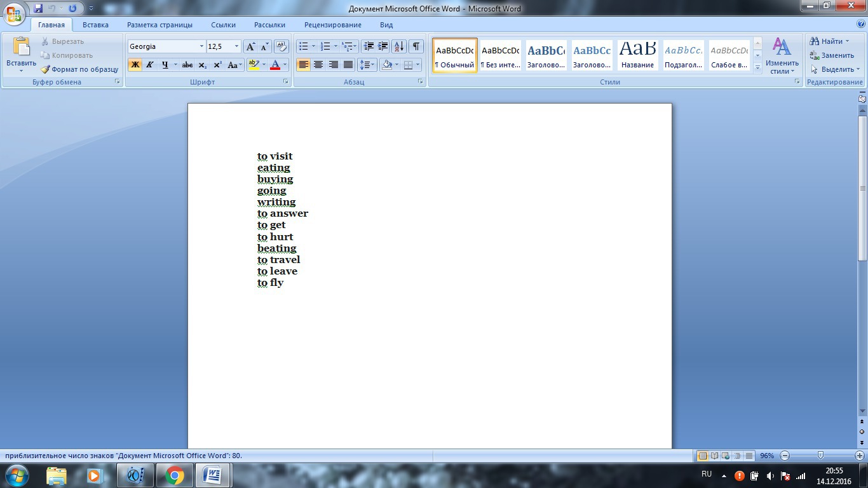Click the bulleted list icon
This screenshot has width=868, height=488.
[x=304, y=46]
